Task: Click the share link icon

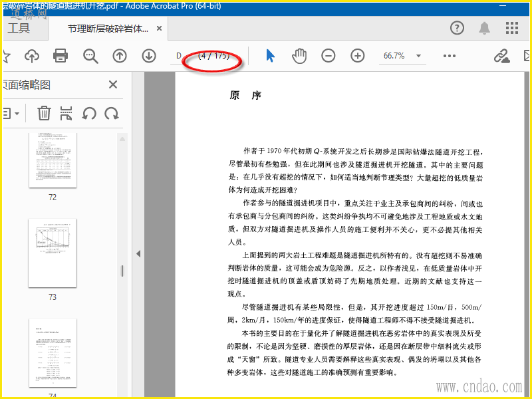Action: tap(502, 56)
